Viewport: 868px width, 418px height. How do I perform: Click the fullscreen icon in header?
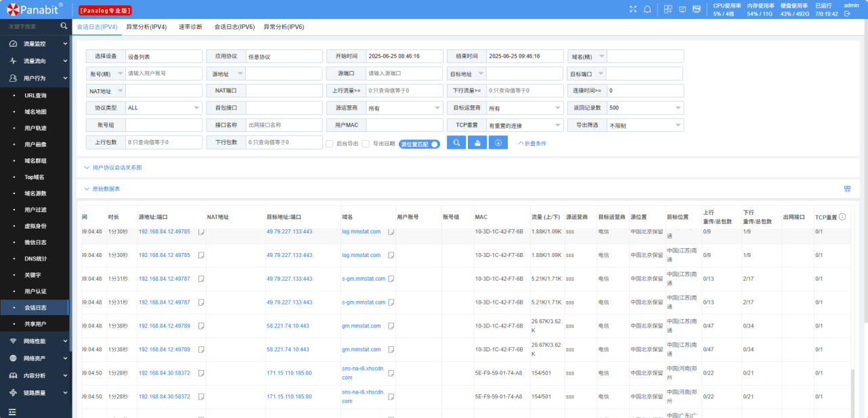633,9
